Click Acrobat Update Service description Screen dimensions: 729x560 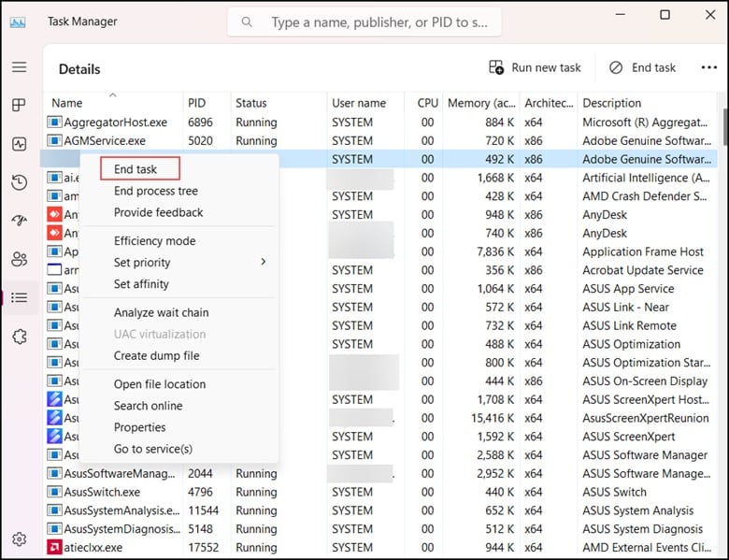click(x=643, y=270)
